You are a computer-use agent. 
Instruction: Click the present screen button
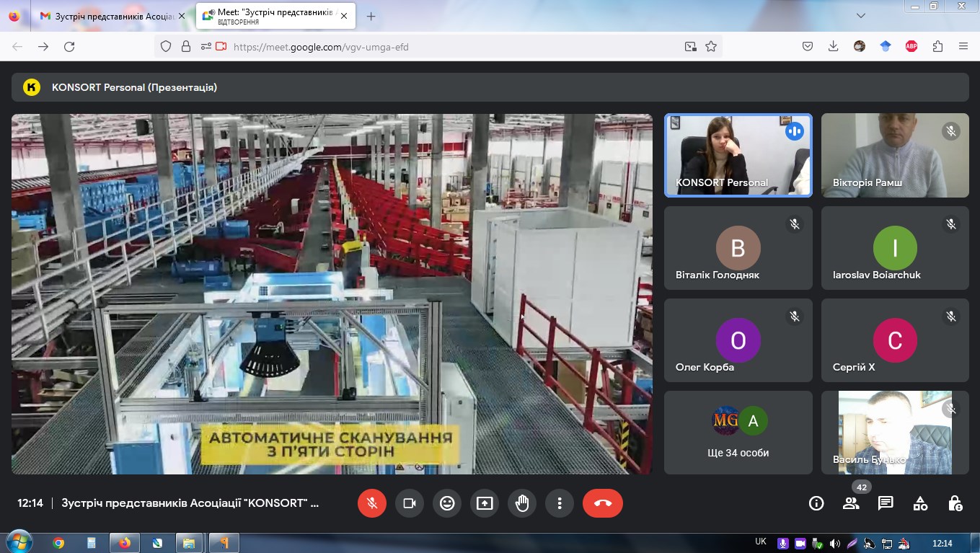click(485, 503)
